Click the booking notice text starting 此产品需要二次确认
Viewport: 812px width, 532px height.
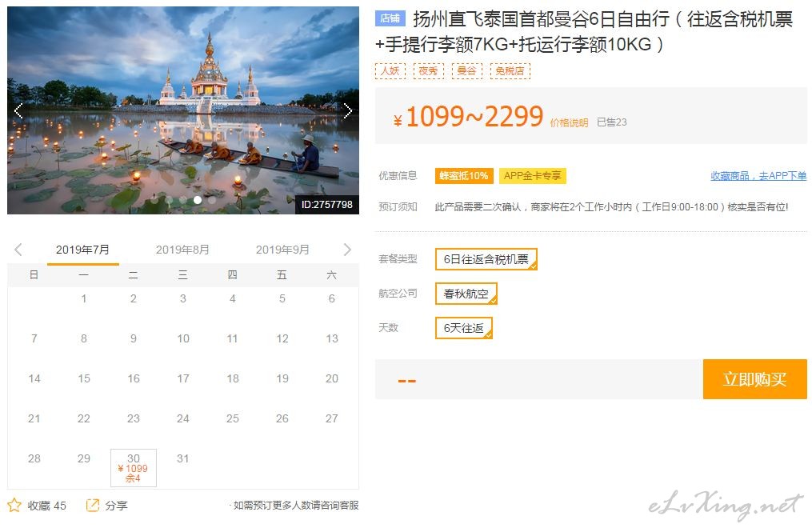coord(611,207)
